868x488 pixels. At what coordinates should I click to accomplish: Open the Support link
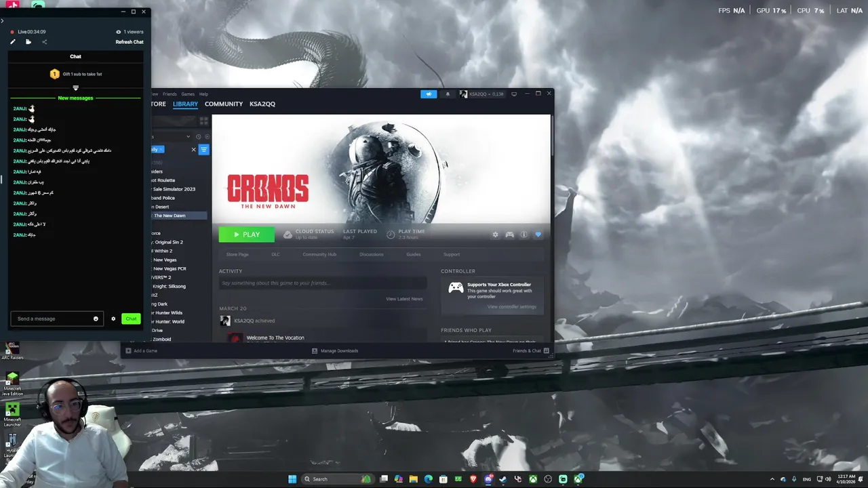[x=452, y=254]
